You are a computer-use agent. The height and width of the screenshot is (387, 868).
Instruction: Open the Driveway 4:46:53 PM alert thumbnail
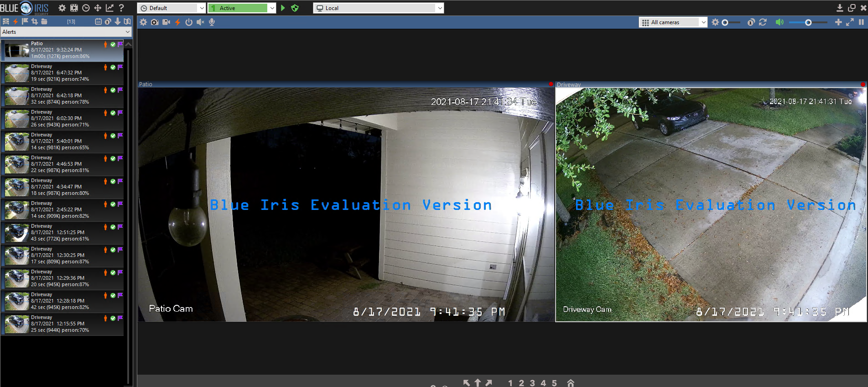click(x=17, y=164)
